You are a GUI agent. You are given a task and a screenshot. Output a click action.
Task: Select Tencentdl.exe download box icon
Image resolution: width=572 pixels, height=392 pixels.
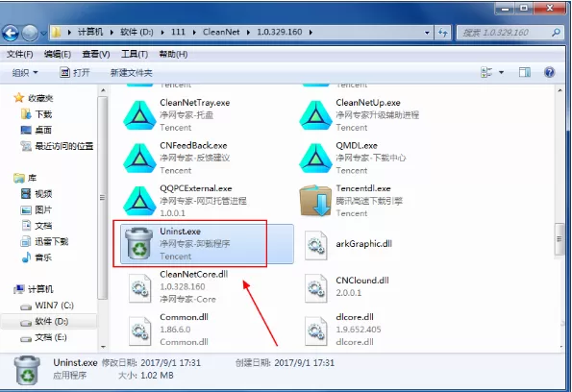pyautogui.click(x=315, y=201)
